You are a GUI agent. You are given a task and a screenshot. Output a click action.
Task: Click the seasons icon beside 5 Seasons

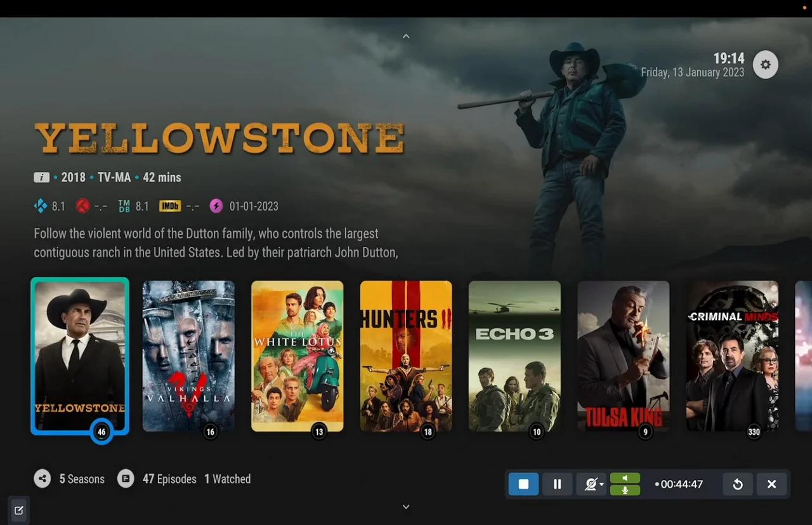point(43,479)
